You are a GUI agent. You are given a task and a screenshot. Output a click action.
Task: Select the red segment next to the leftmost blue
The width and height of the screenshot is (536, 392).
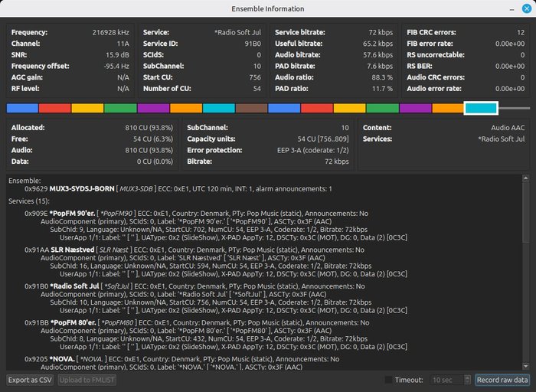[54, 109]
